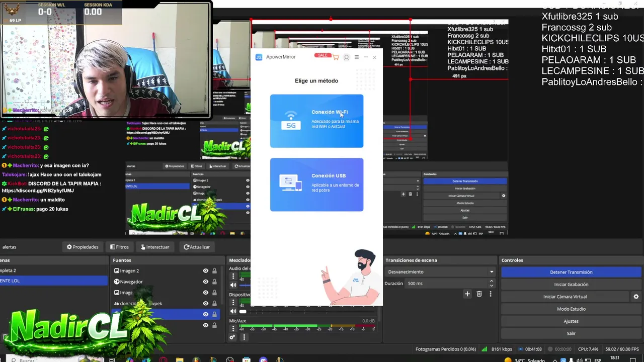Open the taskbar clock showing 18:31
644x362 pixels.
614,358
